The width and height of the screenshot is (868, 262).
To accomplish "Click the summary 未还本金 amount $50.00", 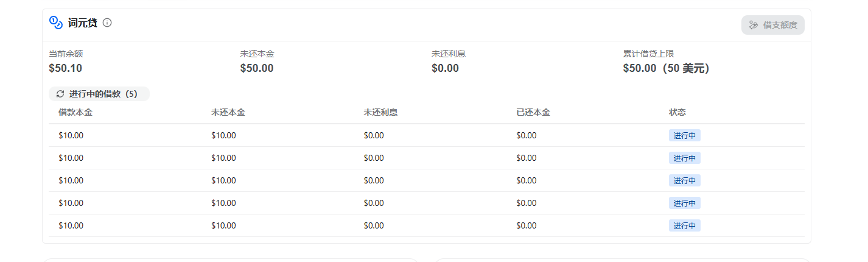I will (257, 68).
